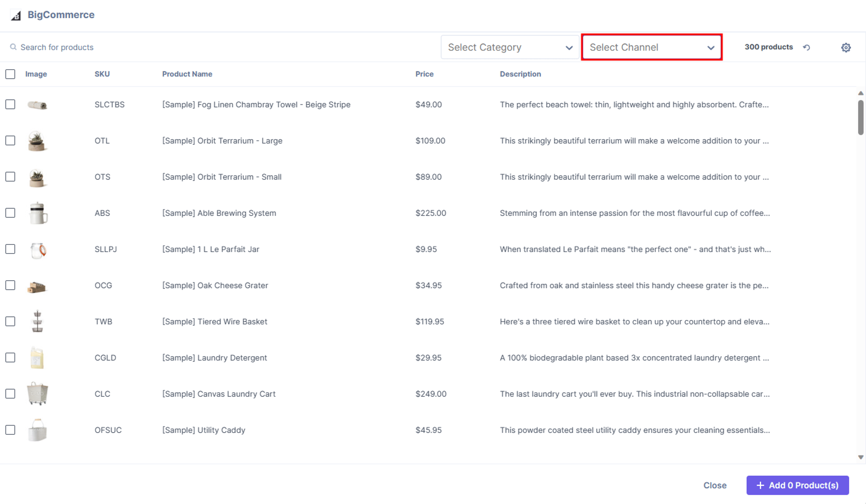Check the Able Brewing System row
This screenshot has height=504, width=866.
click(10, 213)
